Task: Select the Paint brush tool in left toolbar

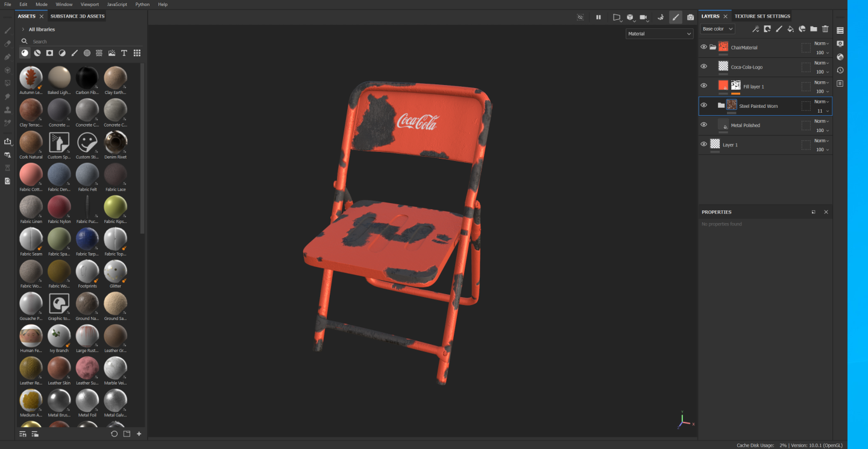Action: [x=8, y=30]
